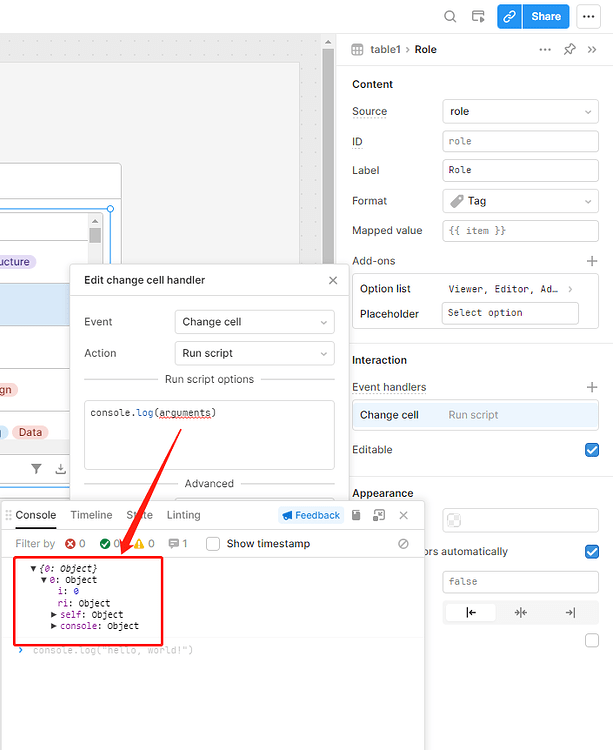Expand the console: Object node
Image resolution: width=613 pixels, height=750 pixels.
[x=54, y=626]
